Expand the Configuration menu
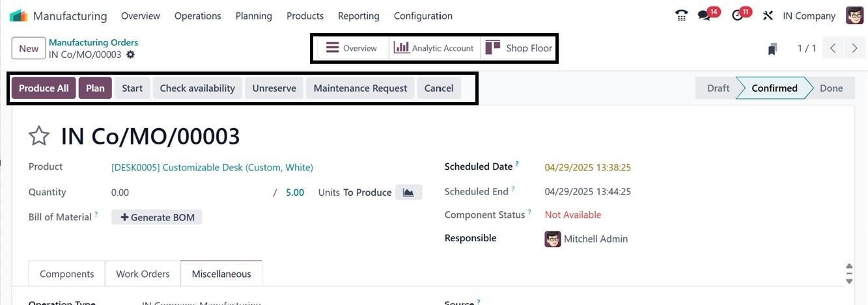 [423, 16]
